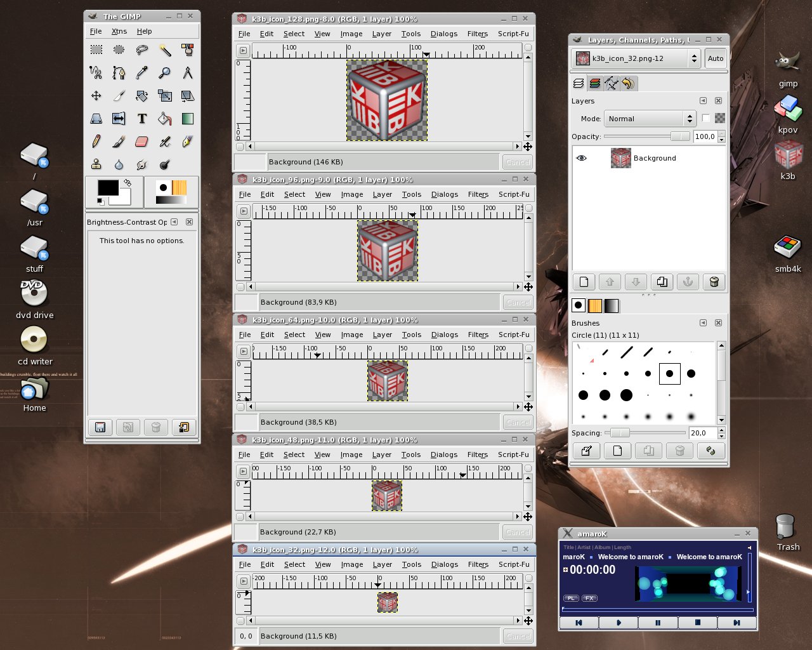Select the Dodge/Burn tool
This screenshot has width=812, height=650.
[x=165, y=164]
